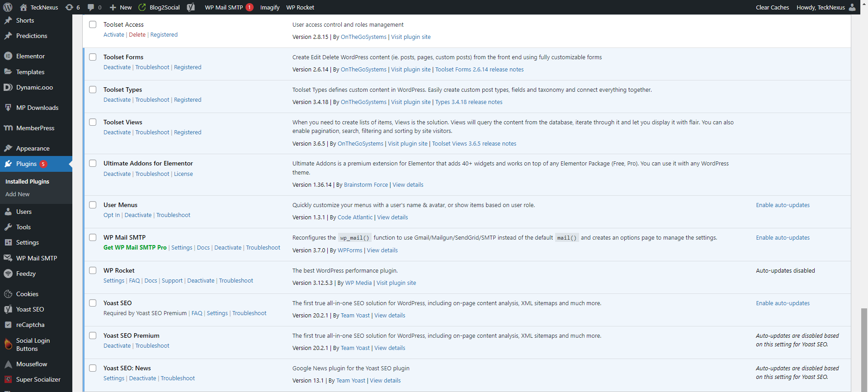Select Installed Plugins submenu item
868x392 pixels.
click(x=27, y=181)
